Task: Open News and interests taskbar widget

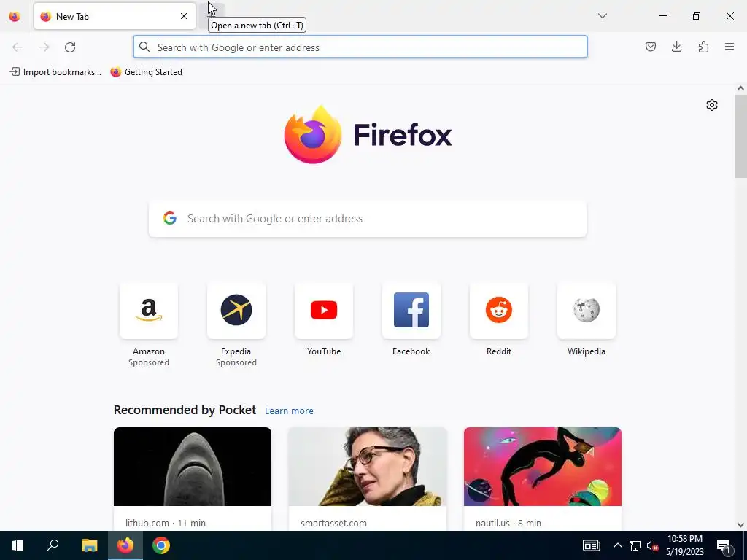Action: click(x=592, y=545)
